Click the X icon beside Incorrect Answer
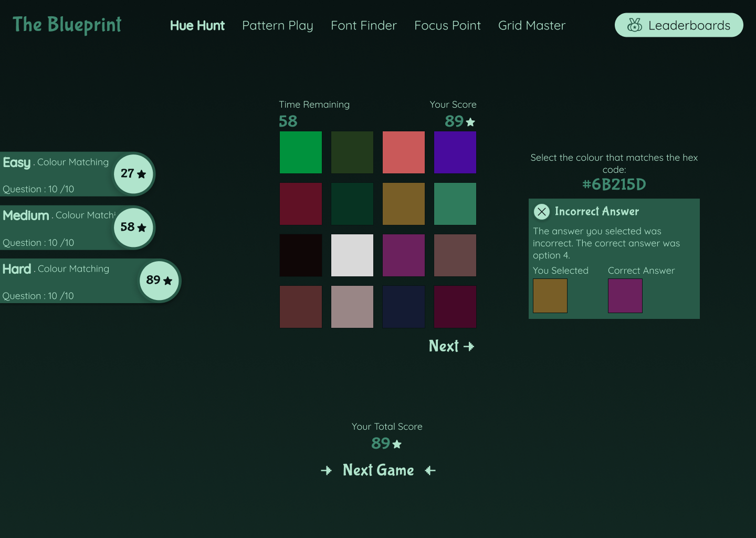The height and width of the screenshot is (538, 756). (x=542, y=211)
